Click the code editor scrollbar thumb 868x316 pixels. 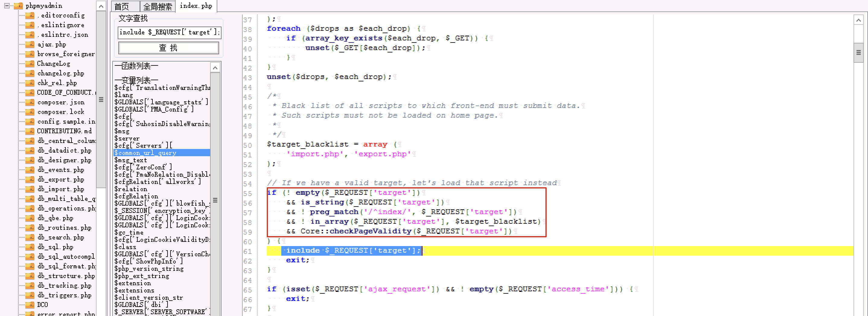[x=858, y=52]
